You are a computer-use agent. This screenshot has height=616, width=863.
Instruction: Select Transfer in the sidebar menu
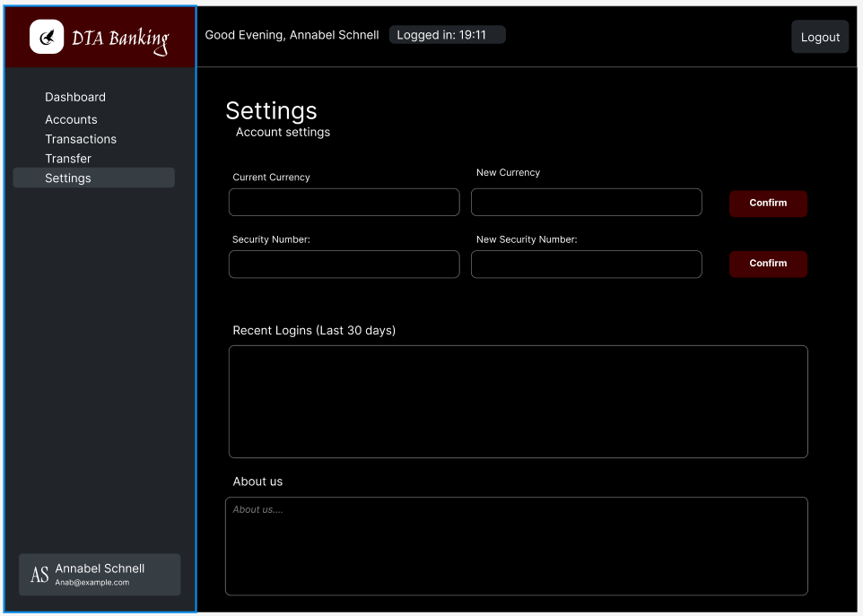(68, 159)
